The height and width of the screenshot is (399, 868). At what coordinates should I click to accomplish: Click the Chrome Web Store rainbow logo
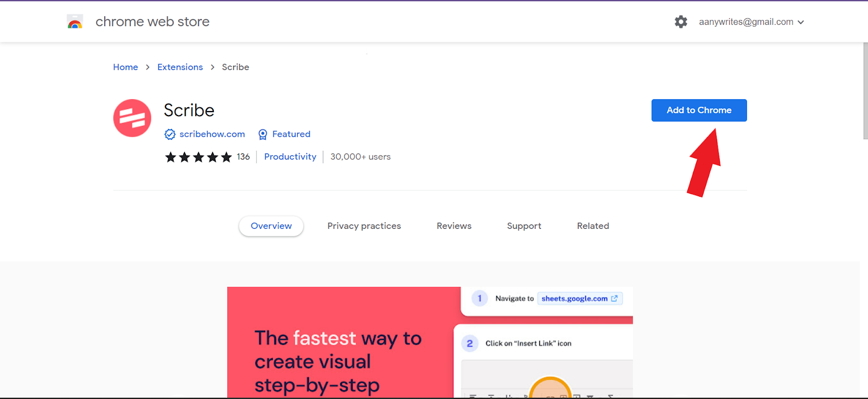click(75, 22)
